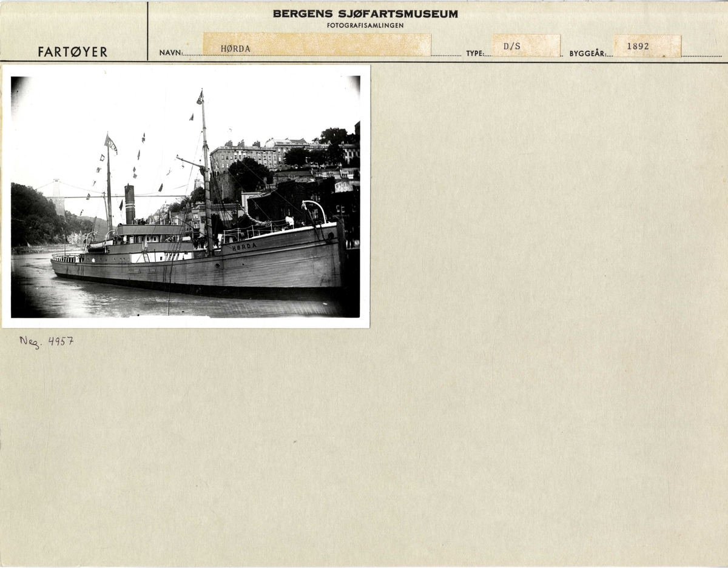This screenshot has width=728, height=568.
Task: Click the FARTØYER category label
Action: point(72,52)
